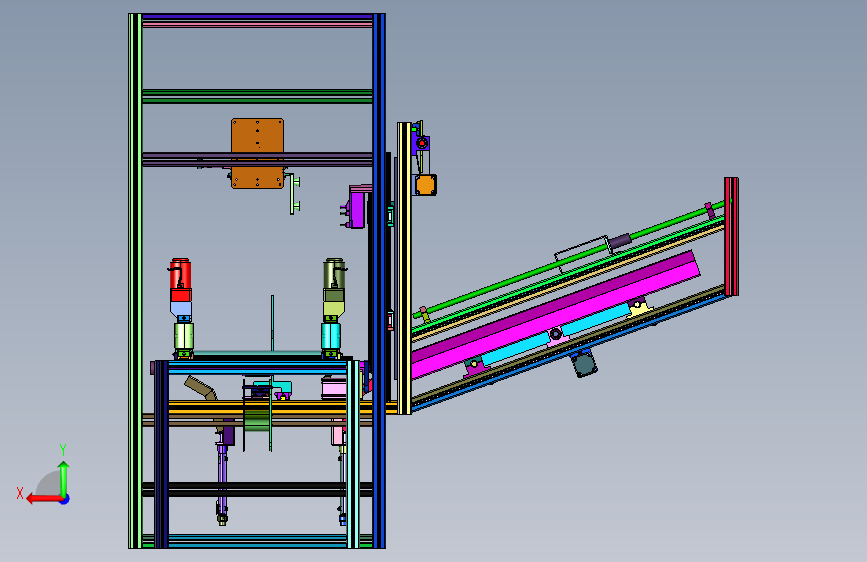Click the green Y axis arrow of triad
867x562 pixels.
[x=64, y=478]
